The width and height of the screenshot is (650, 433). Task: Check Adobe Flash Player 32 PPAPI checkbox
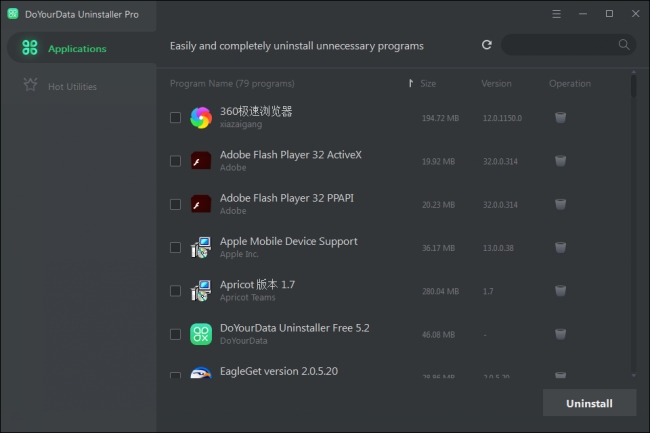[x=175, y=204]
